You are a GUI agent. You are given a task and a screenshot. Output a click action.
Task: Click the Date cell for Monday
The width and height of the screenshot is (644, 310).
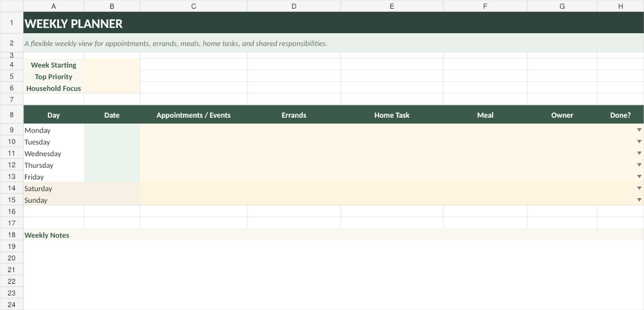click(x=112, y=130)
